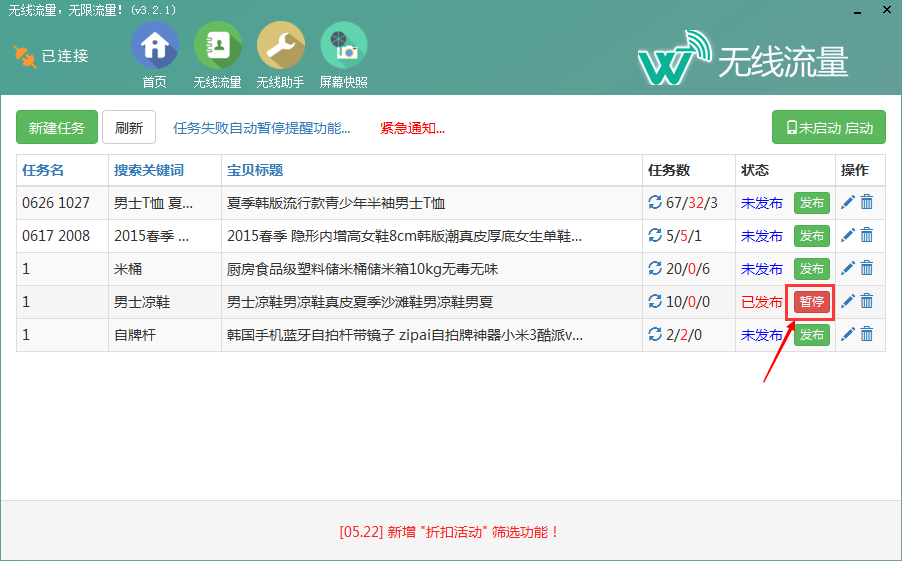
Task: Click task count 2/2/0
Action: coord(684,335)
